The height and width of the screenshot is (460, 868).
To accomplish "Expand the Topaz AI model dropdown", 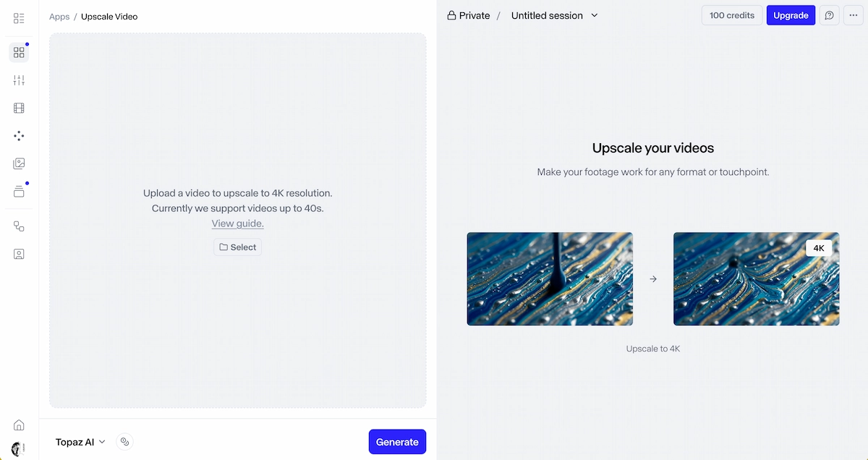I will click(x=80, y=442).
